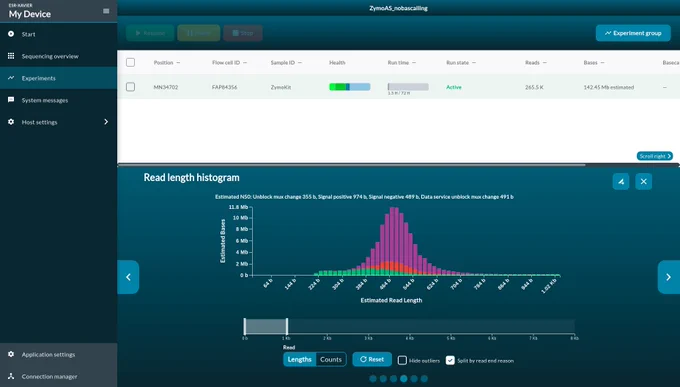Image resolution: width=680 pixels, height=387 pixels.
Task: Click the System messages speech icon
Action: pos(11,100)
